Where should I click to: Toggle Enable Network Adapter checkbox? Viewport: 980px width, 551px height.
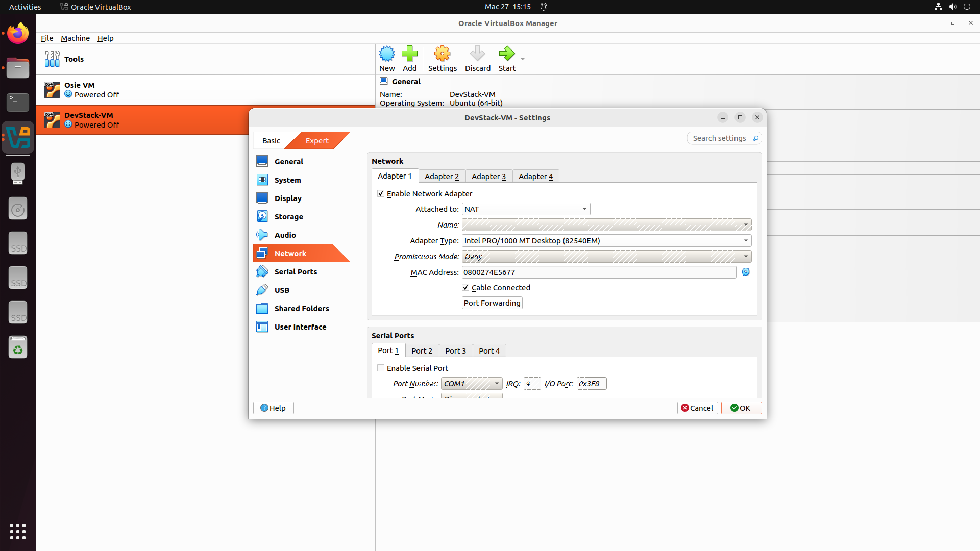(x=381, y=193)
